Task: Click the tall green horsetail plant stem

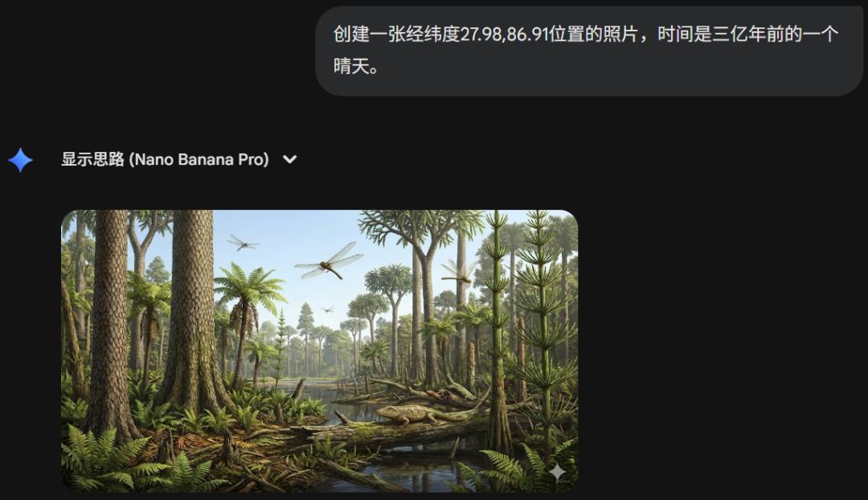Action: tap(497, 332)
